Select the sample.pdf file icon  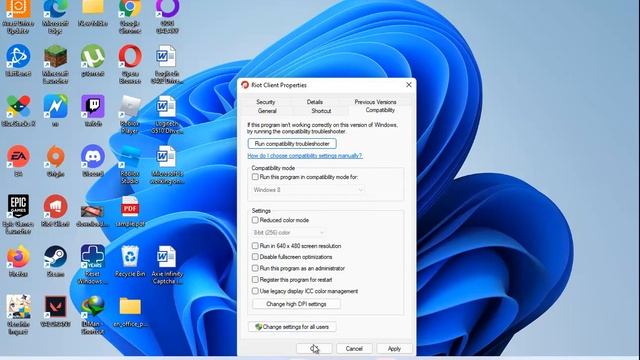point(130,207)
